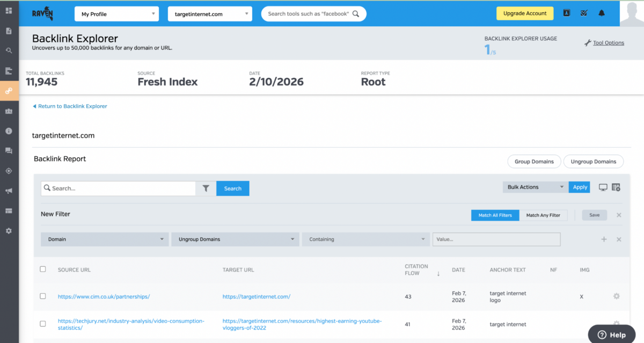Click the Source URL column header

pos(74,270)
